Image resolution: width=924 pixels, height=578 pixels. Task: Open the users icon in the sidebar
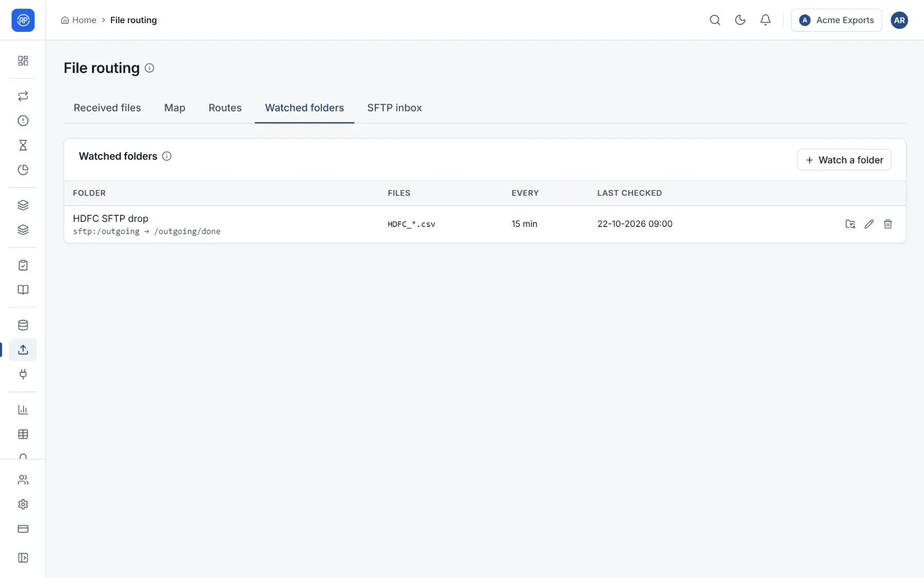pyautogui.click(x=23, y=480)
